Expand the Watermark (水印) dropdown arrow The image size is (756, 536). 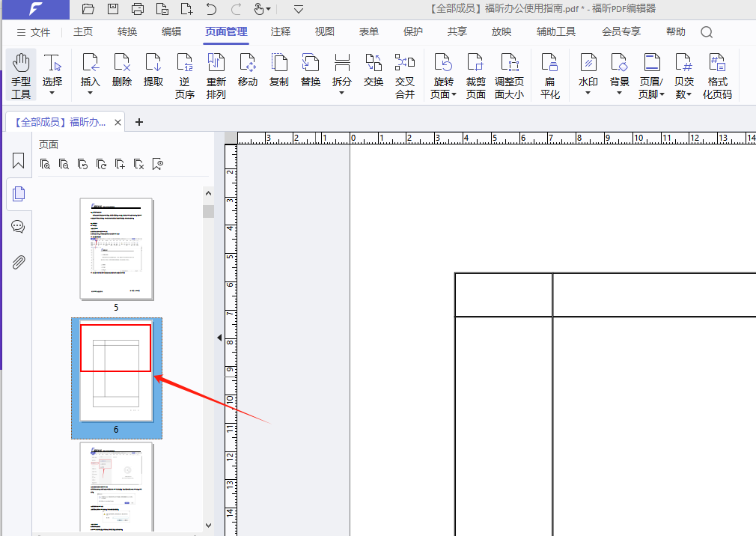coord(588,94)
